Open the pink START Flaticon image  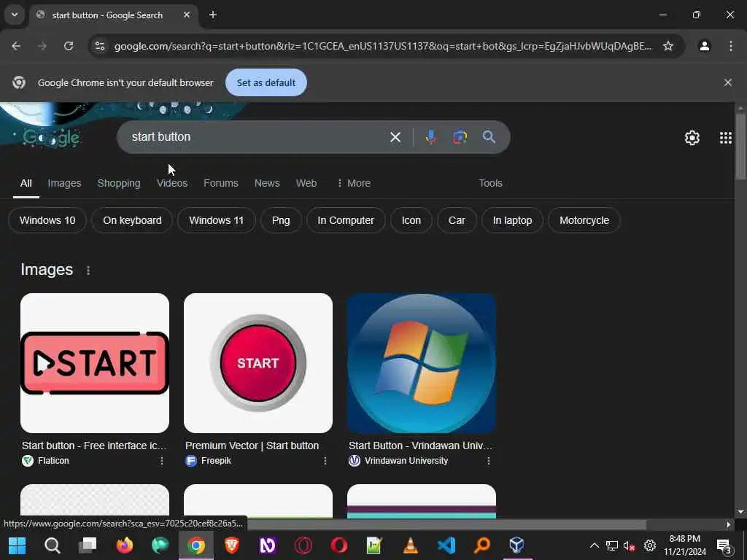click(95, 363)
